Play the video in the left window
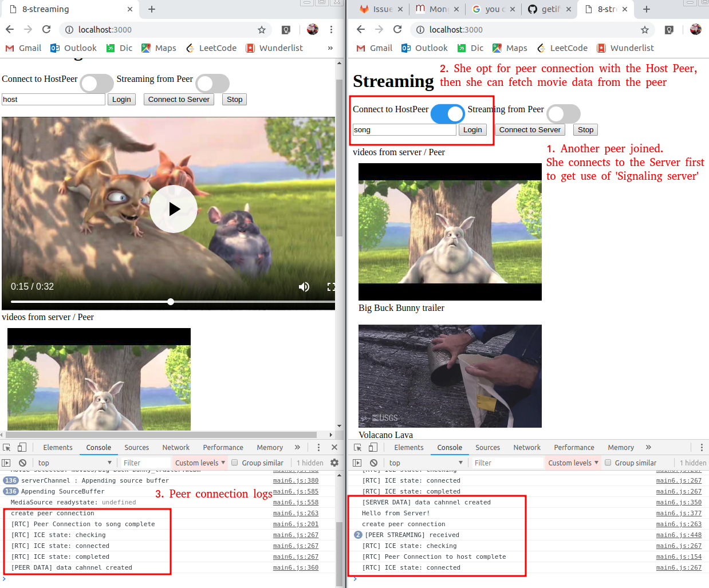The image size is (709, 588). click(x=174, y=209)
